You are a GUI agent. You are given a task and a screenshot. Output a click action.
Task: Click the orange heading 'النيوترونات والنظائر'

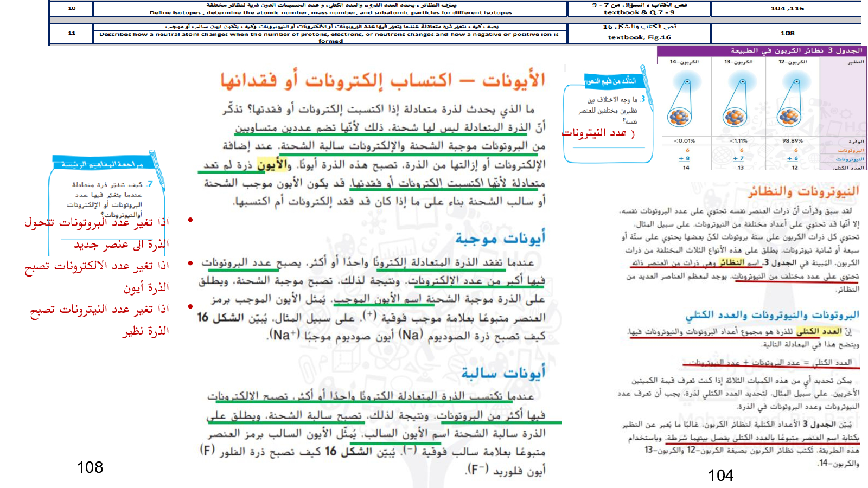click(803, 191)
